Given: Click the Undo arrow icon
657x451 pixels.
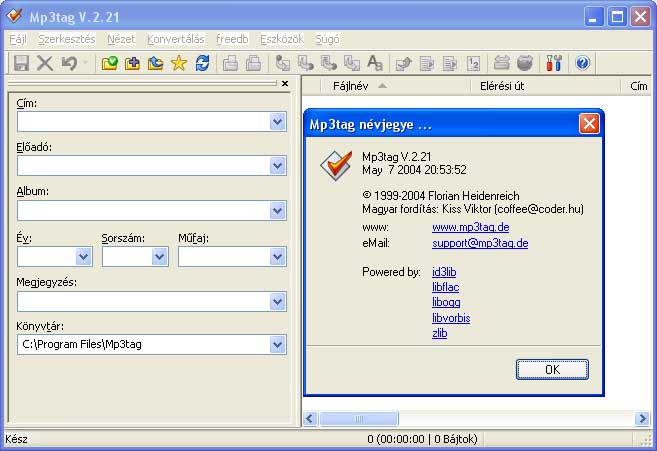Looking at the screenshot, I should [x=69, y=63].
